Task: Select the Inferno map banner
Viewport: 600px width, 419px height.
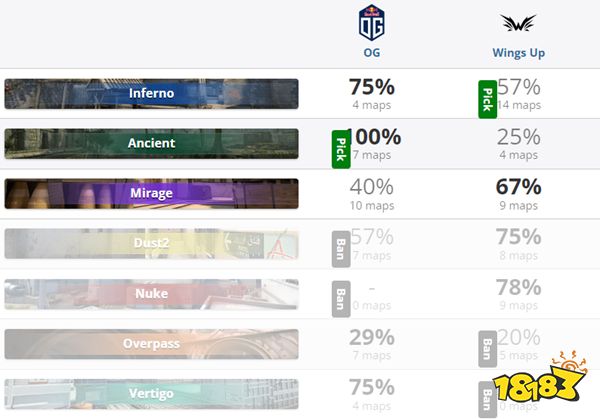Action: tap(152, 94)
